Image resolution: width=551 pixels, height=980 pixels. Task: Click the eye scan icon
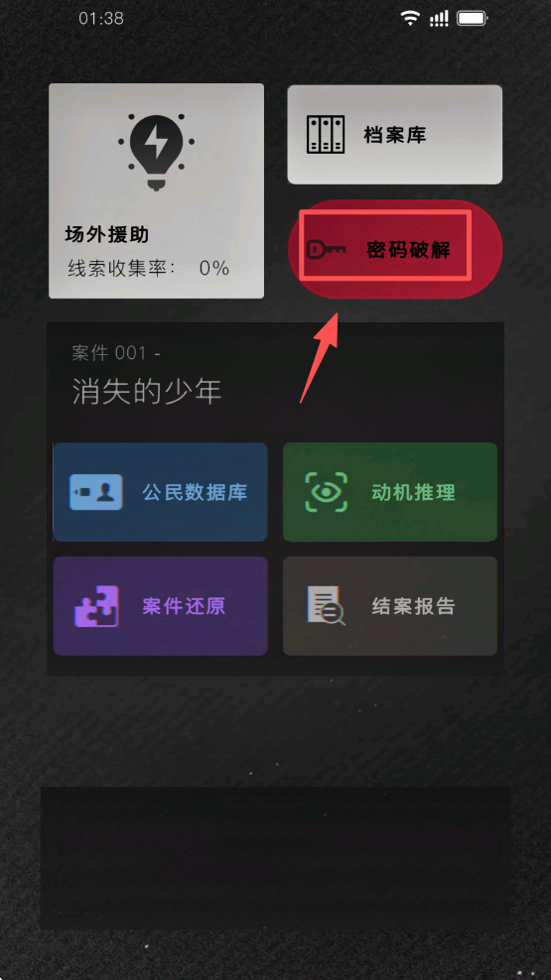pyautogui.click(x=326, y=492)
